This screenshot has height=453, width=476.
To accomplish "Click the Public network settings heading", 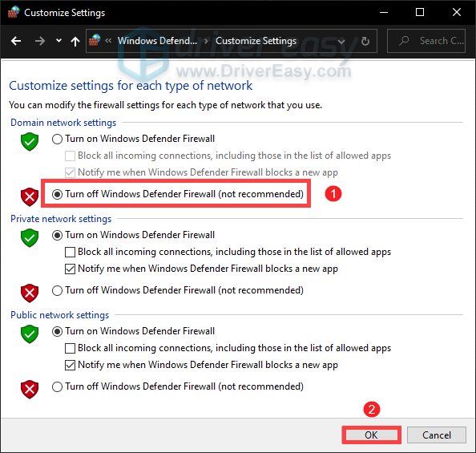I will [x=60, y=315].
